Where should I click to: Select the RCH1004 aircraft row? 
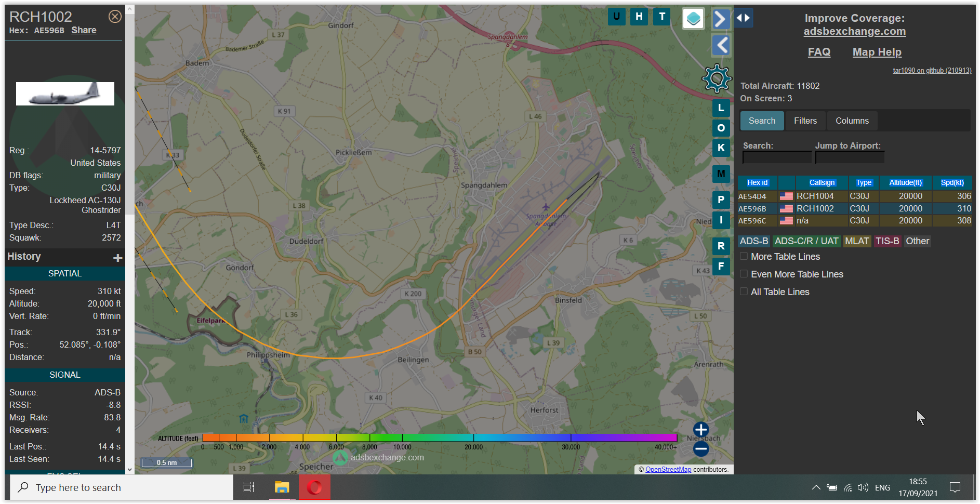click(854, 196)
